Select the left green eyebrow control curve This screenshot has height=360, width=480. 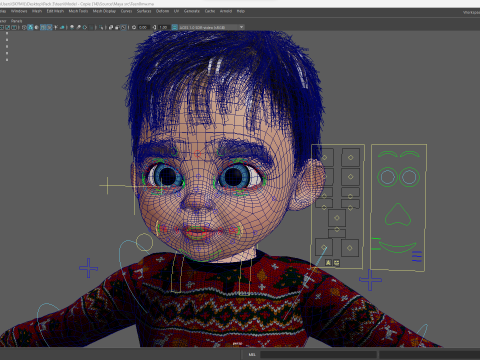click(387, 154)
